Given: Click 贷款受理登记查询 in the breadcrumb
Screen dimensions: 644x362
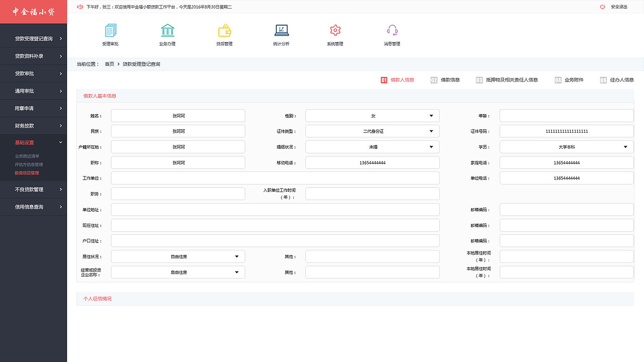Looking at the screenshot, I should [141, 64].
